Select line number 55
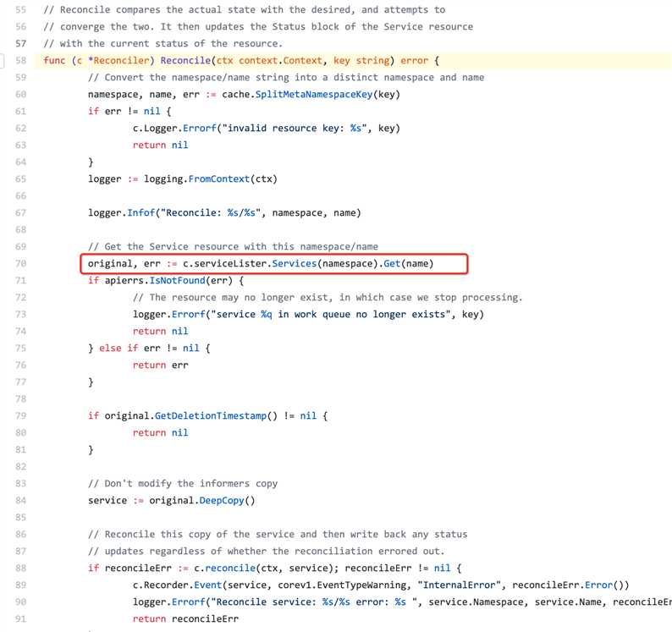 pyautogui.click(x=20, y=10)
